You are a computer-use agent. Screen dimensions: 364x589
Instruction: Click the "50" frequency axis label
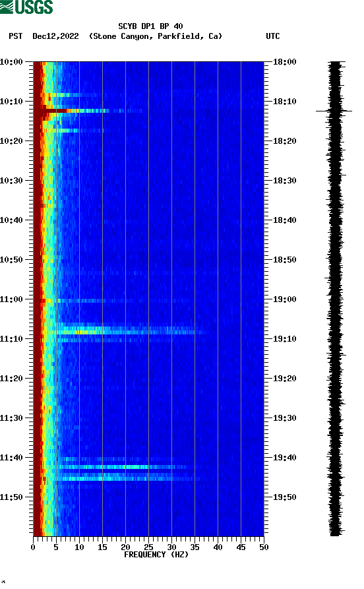click(264, 547)
